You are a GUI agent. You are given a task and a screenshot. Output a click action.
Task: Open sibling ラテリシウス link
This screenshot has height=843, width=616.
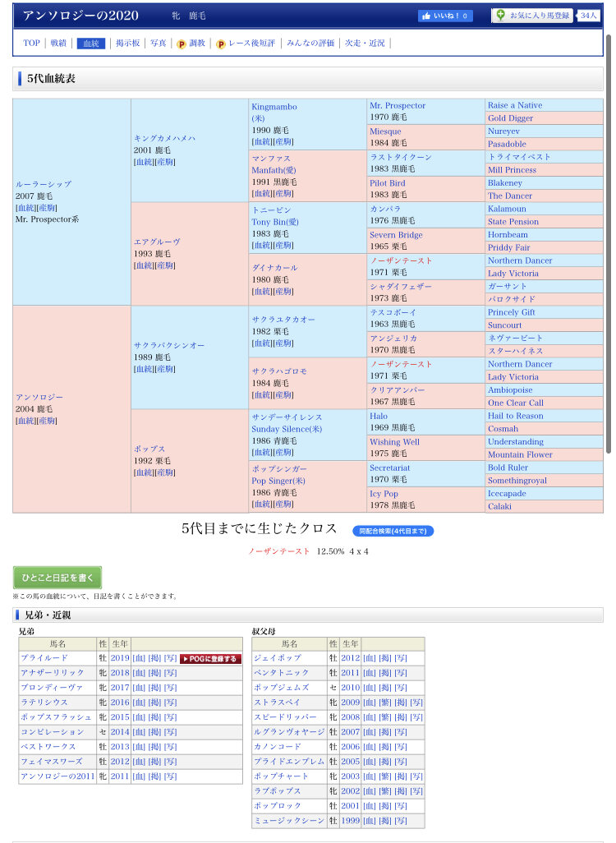[44, 702]
